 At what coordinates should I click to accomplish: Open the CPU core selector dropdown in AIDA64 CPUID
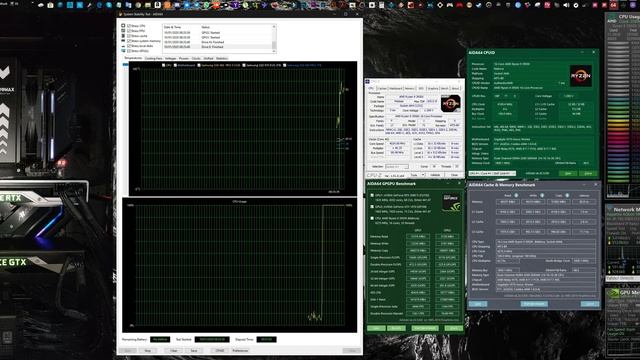tap(492, 173)
